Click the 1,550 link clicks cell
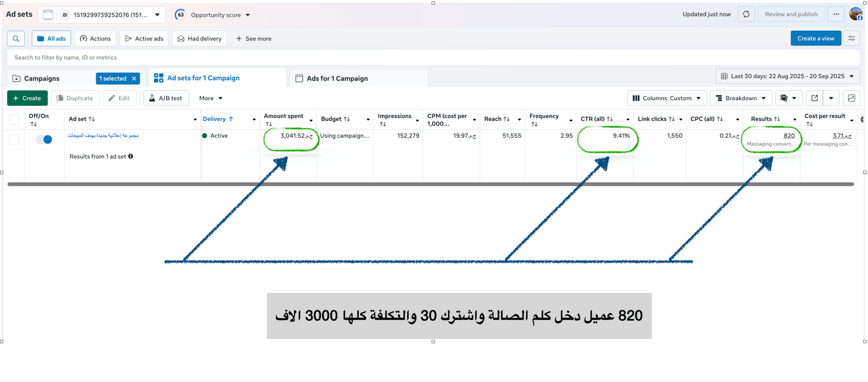This screenshot has width=868, height=382. [x=674, y=136]
